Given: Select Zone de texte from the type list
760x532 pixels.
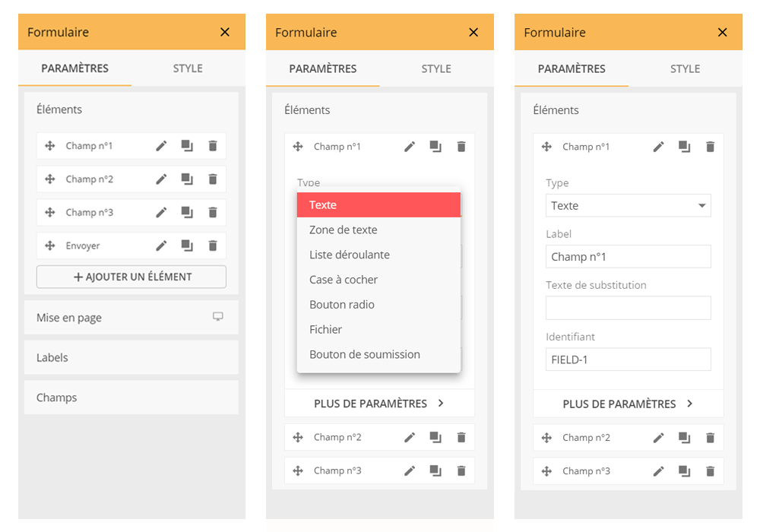Looking at the screenshot, I should point(344,230).
